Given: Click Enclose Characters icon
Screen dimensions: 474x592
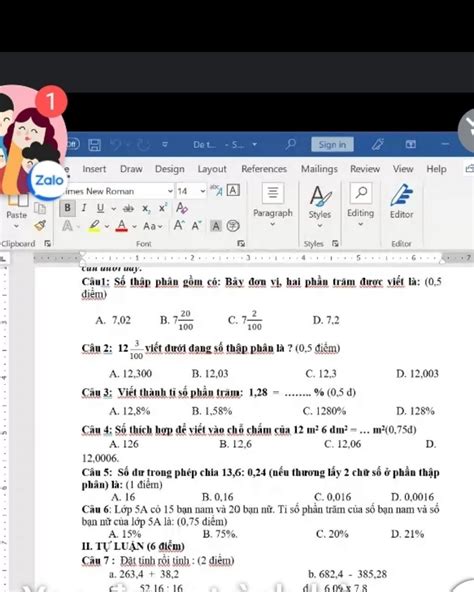Looking at the screenshot, I should pyautogui.click(x=233, y=226).
